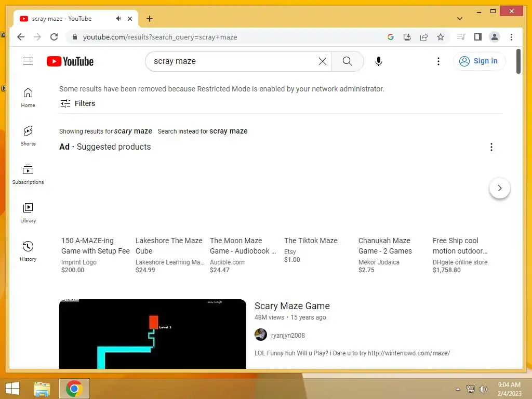
Task: Expand the tab search chevron
Action: point(459,19)
